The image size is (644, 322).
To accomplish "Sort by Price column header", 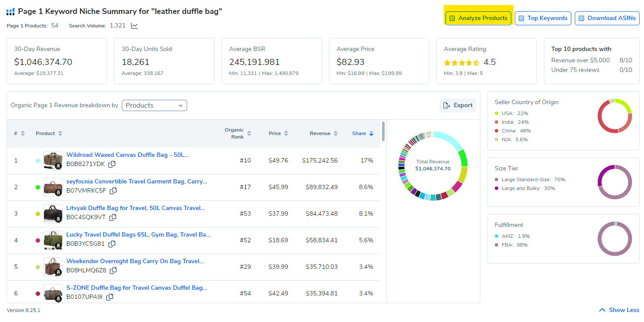I will pos(278,133).
